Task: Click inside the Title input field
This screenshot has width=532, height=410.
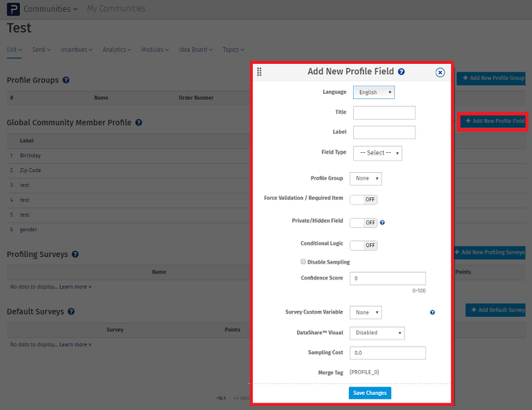Action: pyautogui.click(x=384, y=112)
